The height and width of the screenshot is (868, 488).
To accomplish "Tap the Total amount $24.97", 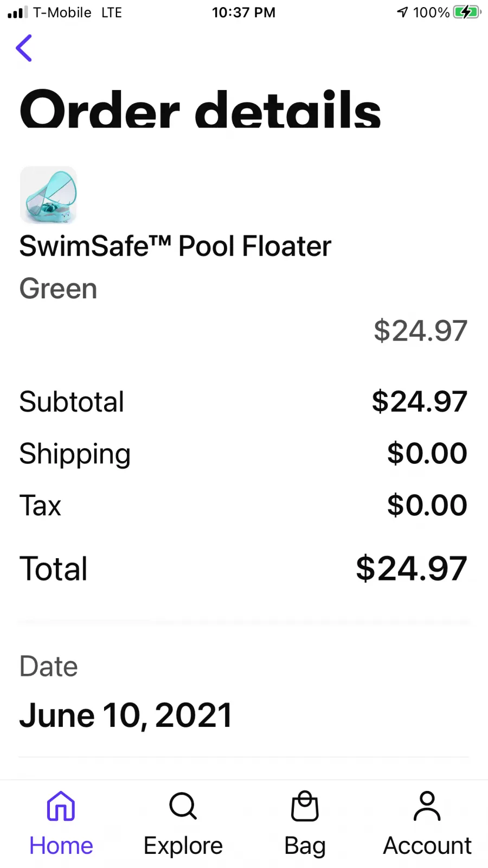I will pos(412,569).
